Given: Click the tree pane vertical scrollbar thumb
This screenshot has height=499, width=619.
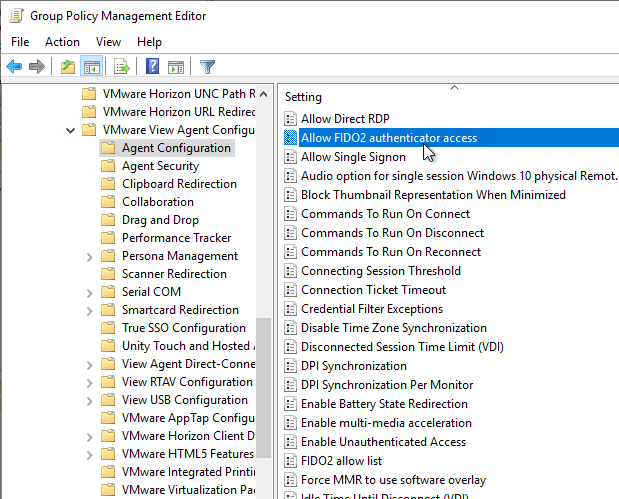Looking at the screenshot, I should (263, 388).
